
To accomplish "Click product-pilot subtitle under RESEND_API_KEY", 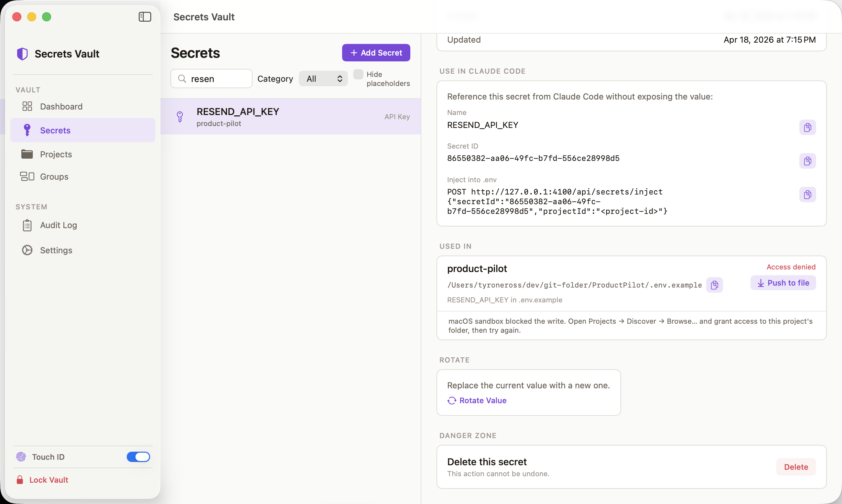I will [219, 124].
